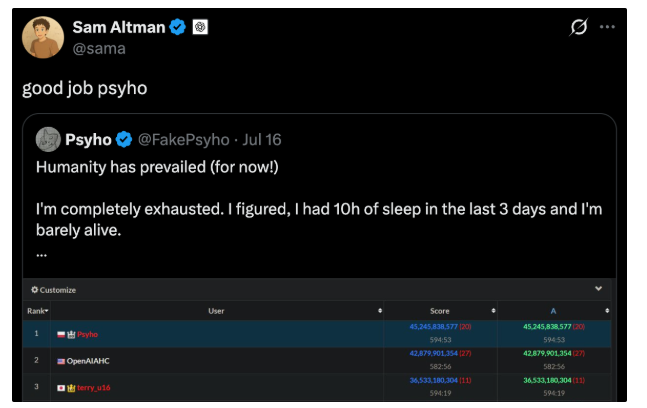Open the OpenAIAHC user entry
The image size is (647, 408).
(x=90, y=360)
